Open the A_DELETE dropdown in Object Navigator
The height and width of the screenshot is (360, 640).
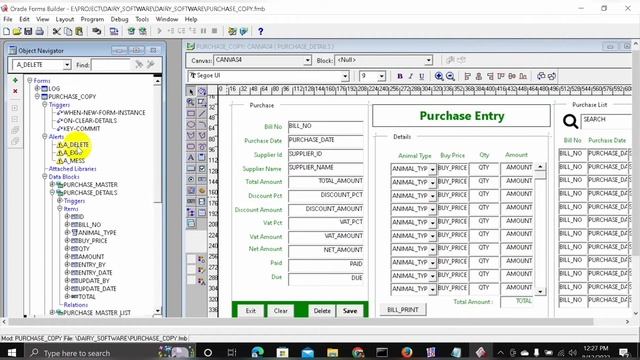(67, 65)
